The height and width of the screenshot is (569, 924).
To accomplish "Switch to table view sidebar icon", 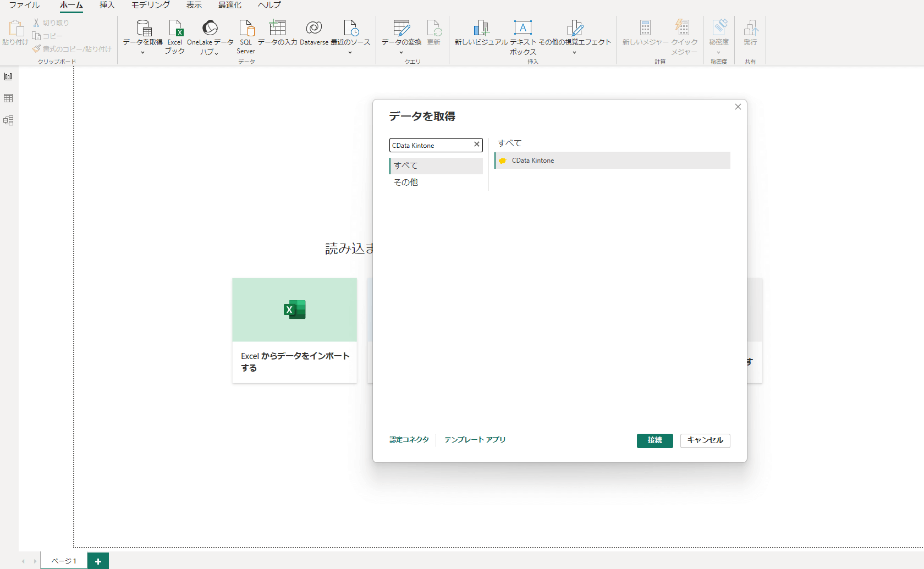I will point(8,98).
